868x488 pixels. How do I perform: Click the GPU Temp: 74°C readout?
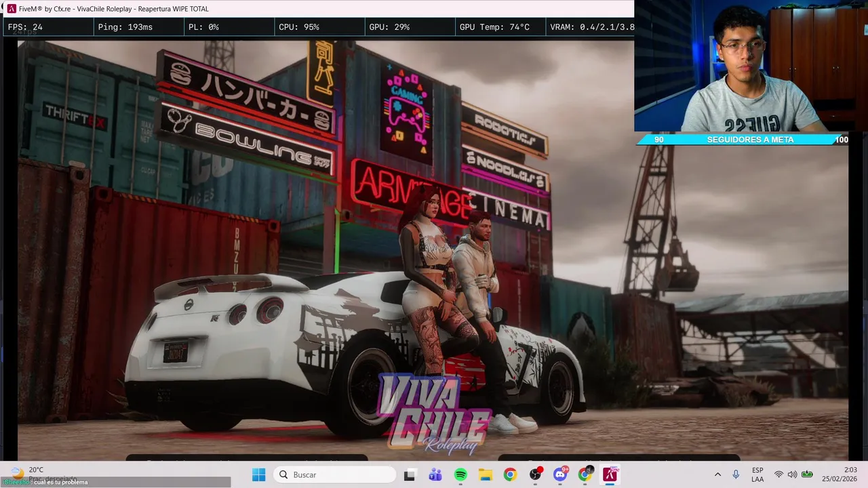(494, 27)
